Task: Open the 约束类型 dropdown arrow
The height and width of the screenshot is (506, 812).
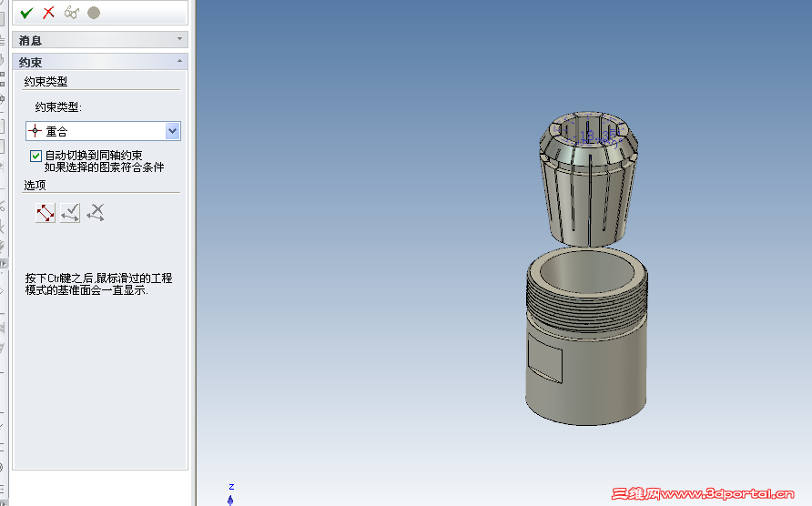Action: point(172,131)
